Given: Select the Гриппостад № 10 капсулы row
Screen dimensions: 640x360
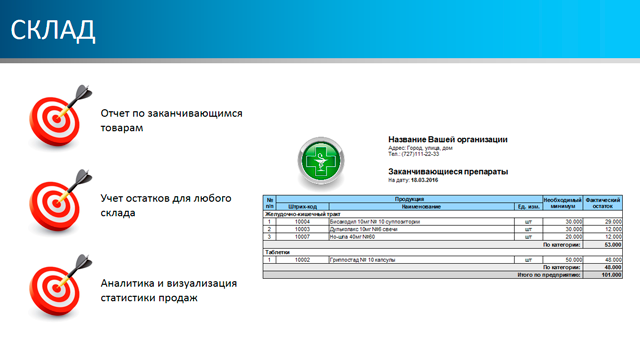Looking at the screenshot, I should point(442,260).
